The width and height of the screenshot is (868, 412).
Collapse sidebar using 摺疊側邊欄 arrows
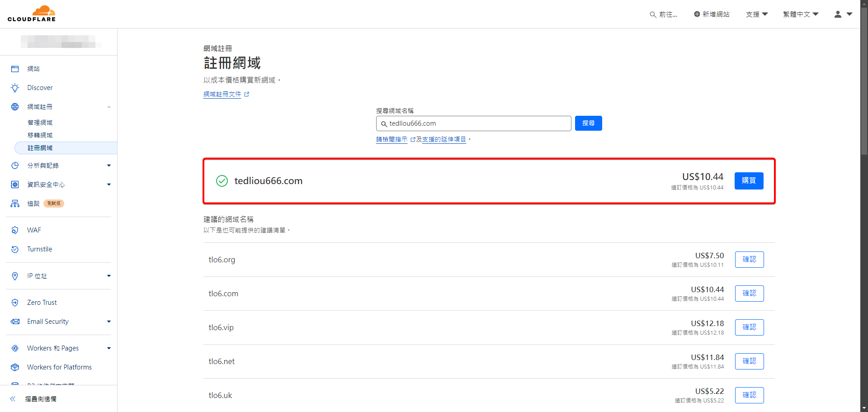[x=13, y=399]
